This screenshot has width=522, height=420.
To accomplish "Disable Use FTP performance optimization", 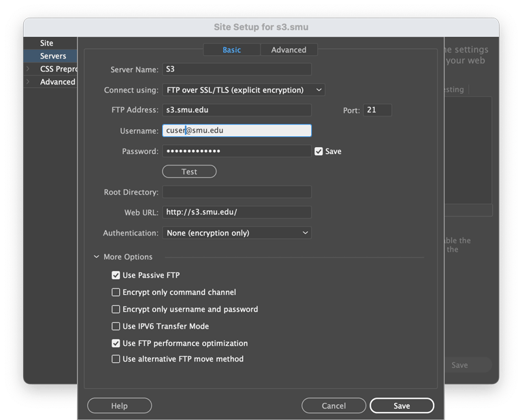I will point(116,344).
